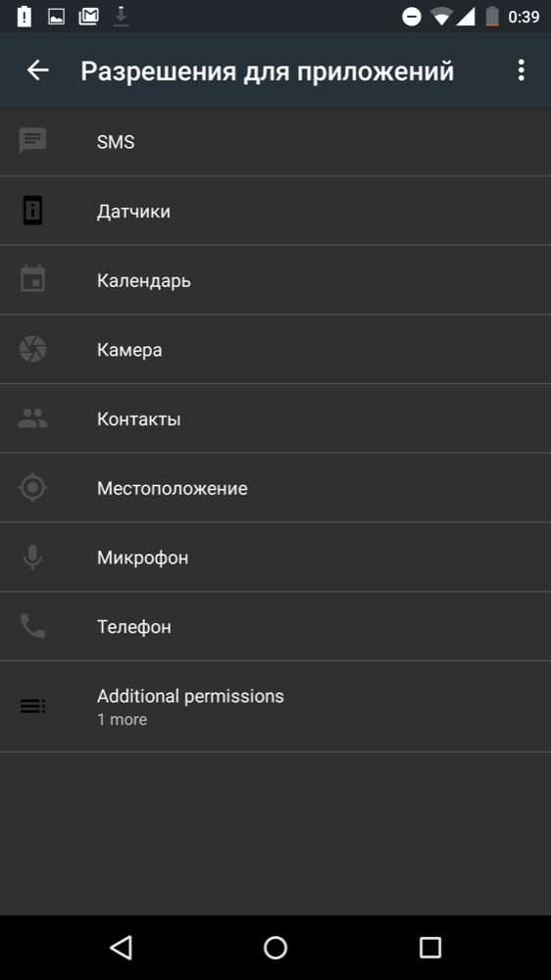Tap the Additional permissions list icon

(x=32, y=707)
